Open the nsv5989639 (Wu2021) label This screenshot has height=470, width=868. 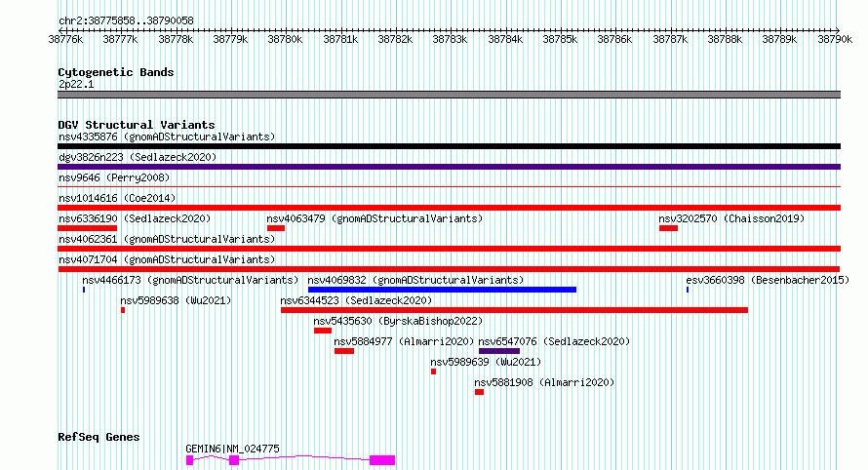coord(486,362)
